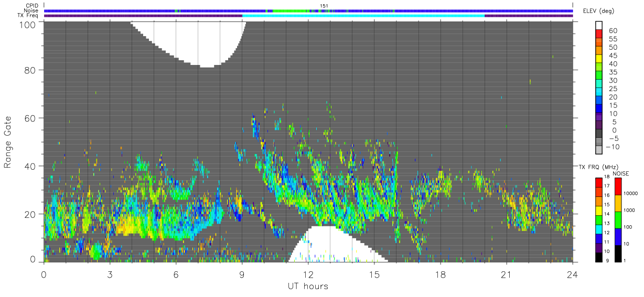Screen dimensions: 644x297
Task: Click the '10000' label on NOISE legend
Action: [x=630, y=192]
